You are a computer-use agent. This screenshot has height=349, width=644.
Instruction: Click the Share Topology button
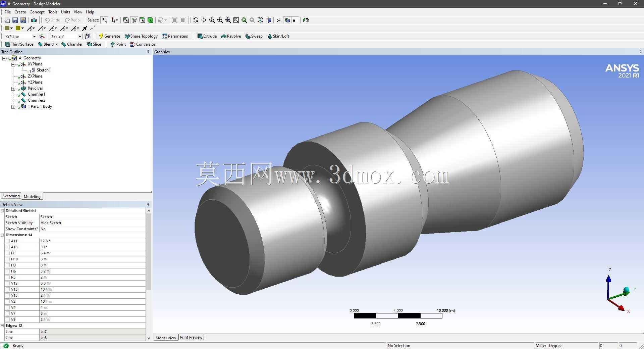[x=141, y=36]
